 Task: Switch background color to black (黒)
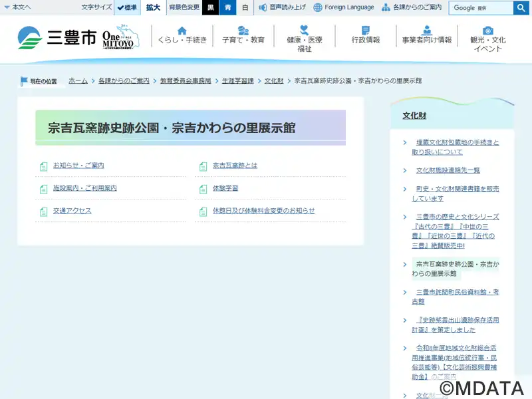point(211,8)
